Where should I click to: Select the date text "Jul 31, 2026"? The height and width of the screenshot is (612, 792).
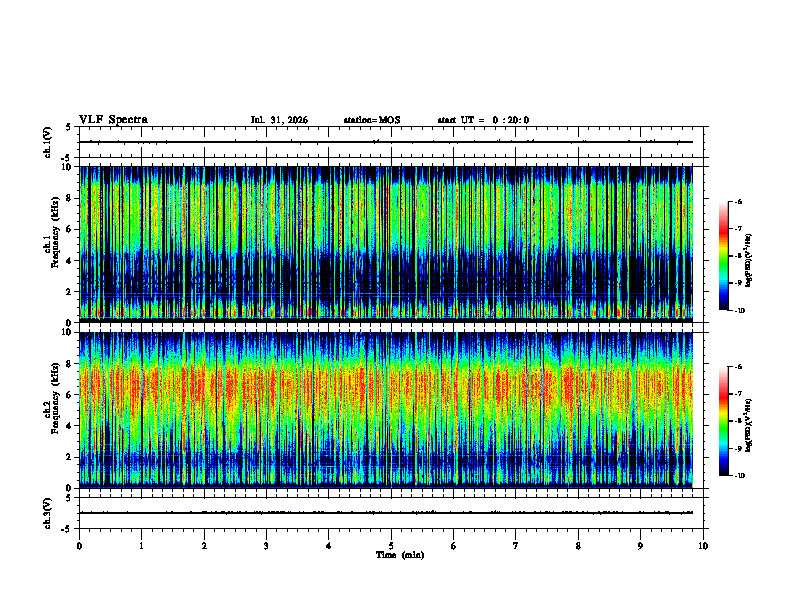click(279, 120)
